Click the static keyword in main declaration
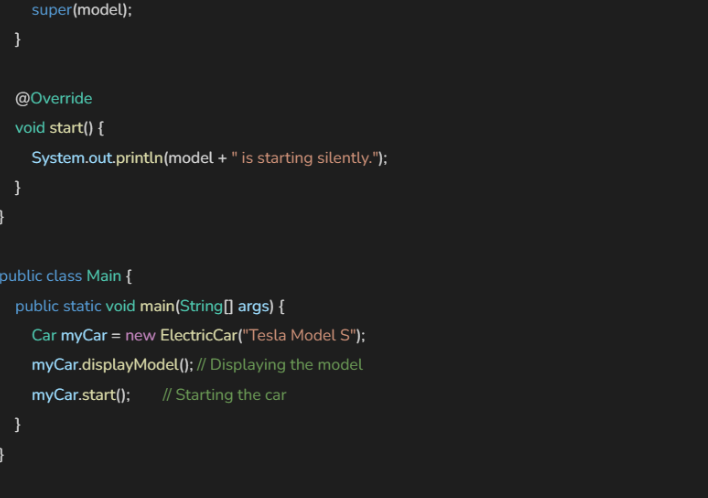The image size is (708, 498). pos(82,306)
